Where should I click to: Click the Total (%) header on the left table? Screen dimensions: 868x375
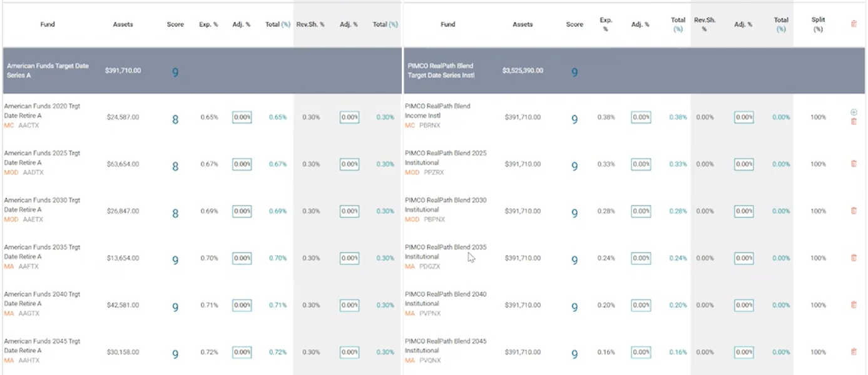(277, 24)
